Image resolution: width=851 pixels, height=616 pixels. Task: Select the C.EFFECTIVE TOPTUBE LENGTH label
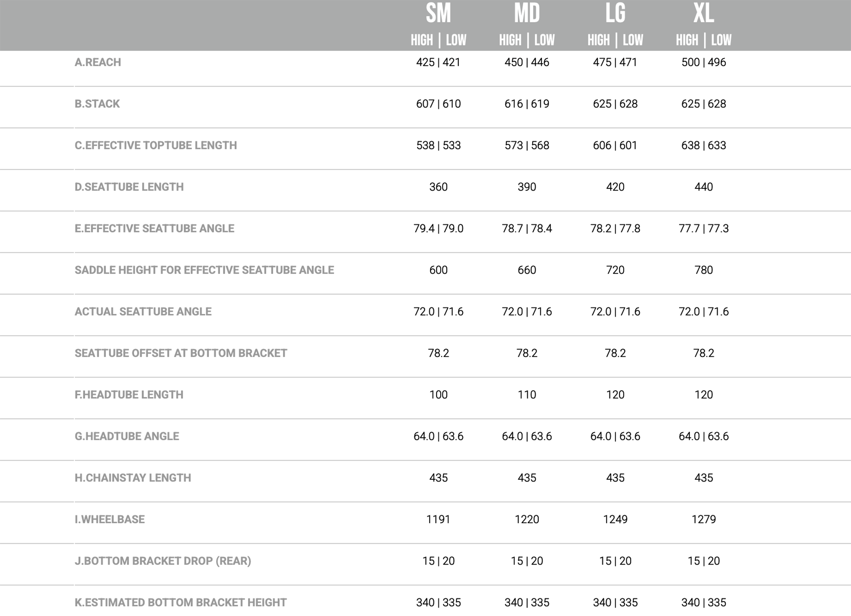click(x=156, y=145)
